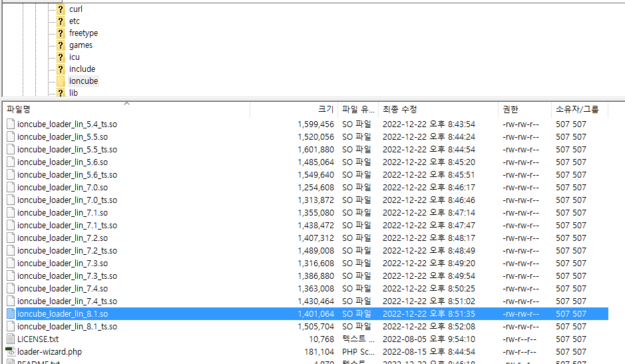This screenshot has height=364, width=625.
Task: Select the loader-wizard.php file
Action: click(49, 352)
